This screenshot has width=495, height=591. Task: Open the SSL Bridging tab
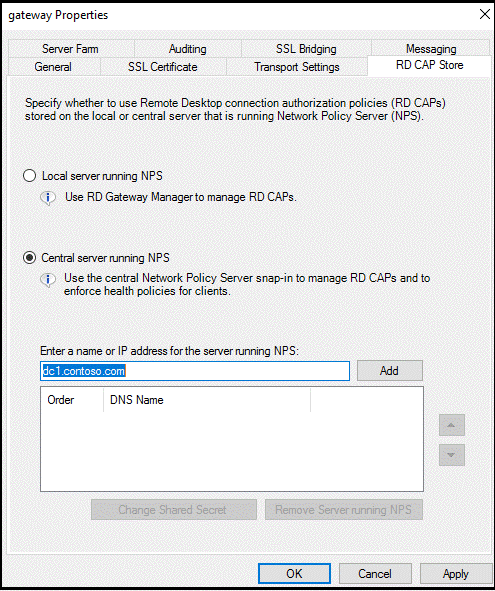click(306, 49)
